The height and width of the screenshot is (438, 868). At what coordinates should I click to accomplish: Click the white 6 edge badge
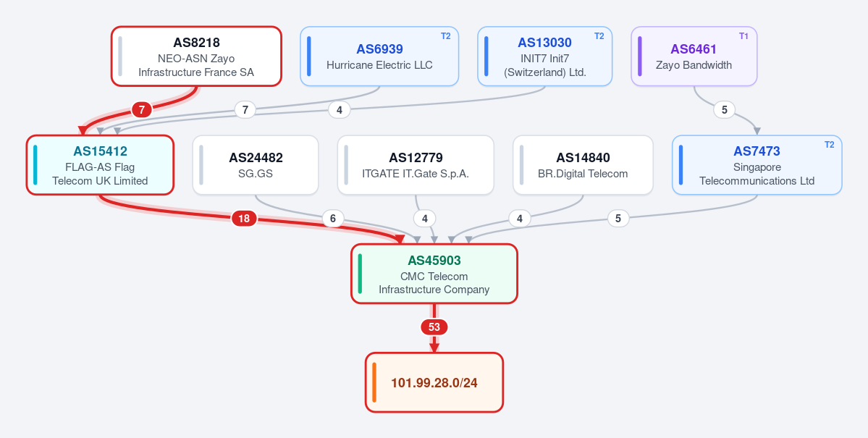(x=333, y=219)
